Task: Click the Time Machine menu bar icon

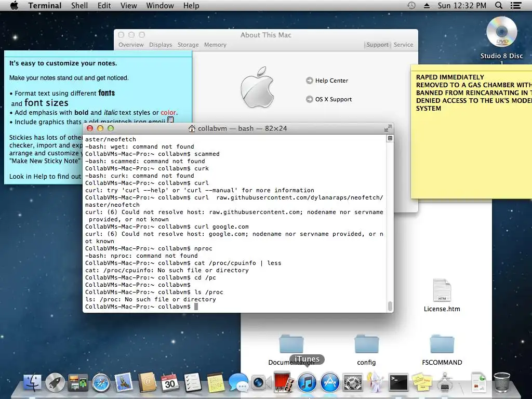Action: click(x=411, y=5)
